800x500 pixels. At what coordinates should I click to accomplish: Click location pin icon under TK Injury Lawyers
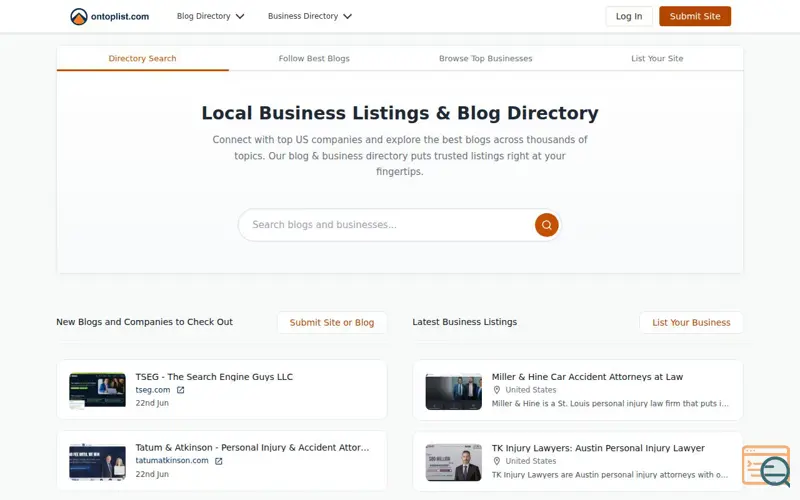(496, 461)
